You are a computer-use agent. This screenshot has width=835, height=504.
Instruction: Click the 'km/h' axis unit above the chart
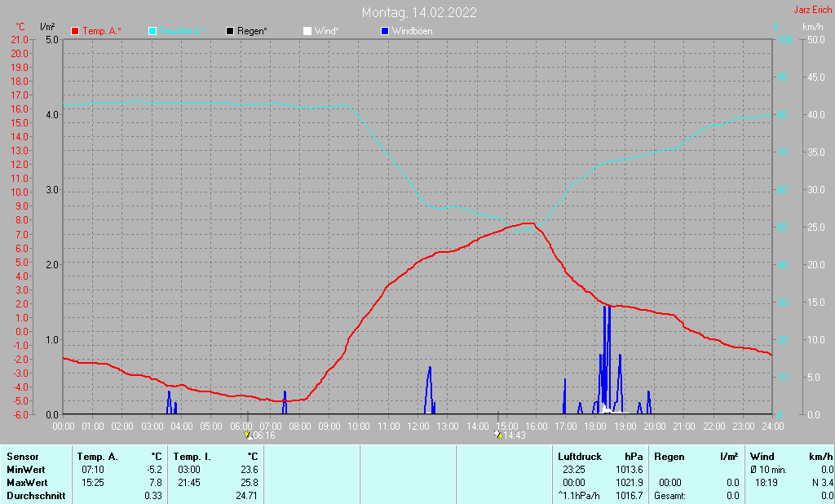point(813,27)
